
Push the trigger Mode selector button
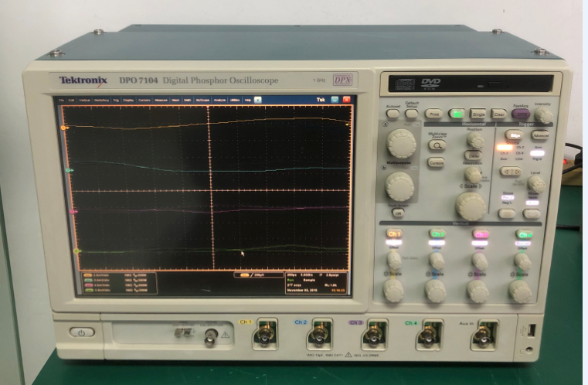[532, 213]
